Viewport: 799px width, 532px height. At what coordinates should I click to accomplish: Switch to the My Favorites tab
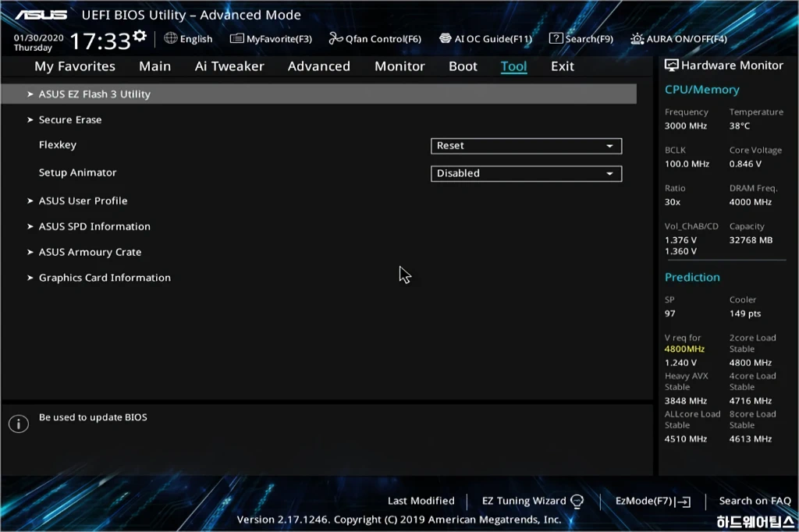click(75, 66)
